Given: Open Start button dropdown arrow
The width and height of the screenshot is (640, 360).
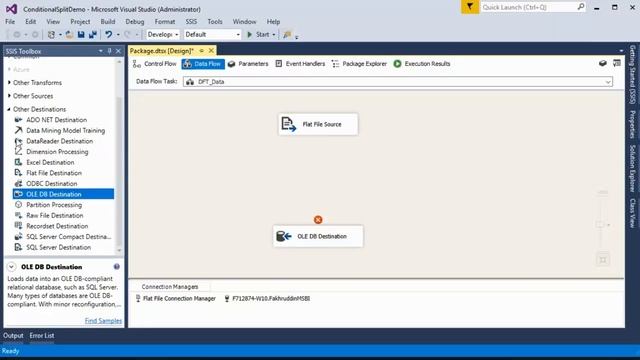Looking at the screenshot, I should point(273,35).
